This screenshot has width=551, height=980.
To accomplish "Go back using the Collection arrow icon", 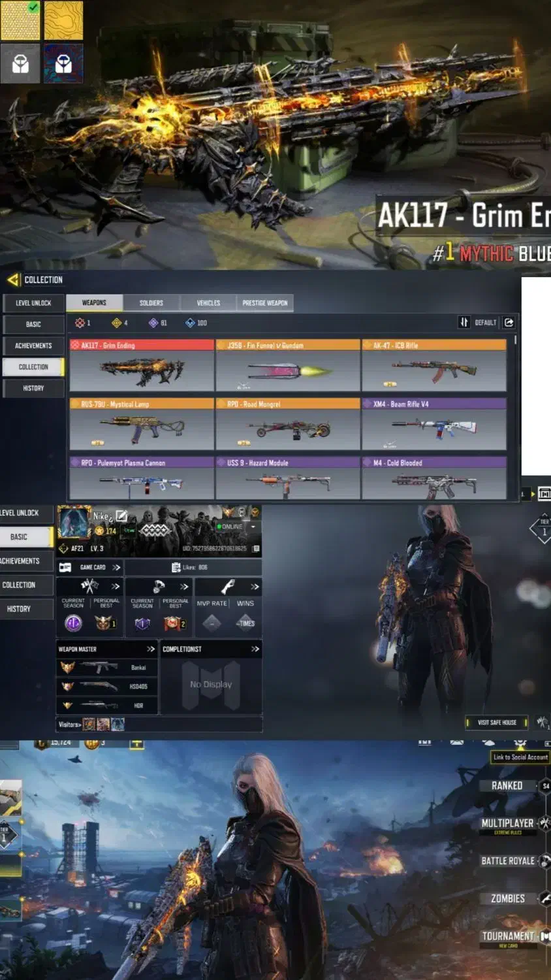I will (x=13, y=280).
